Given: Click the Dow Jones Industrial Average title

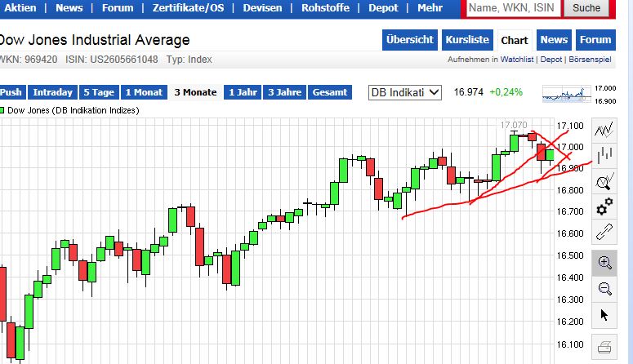Looking at the screenshot, I should coord(95,40).
